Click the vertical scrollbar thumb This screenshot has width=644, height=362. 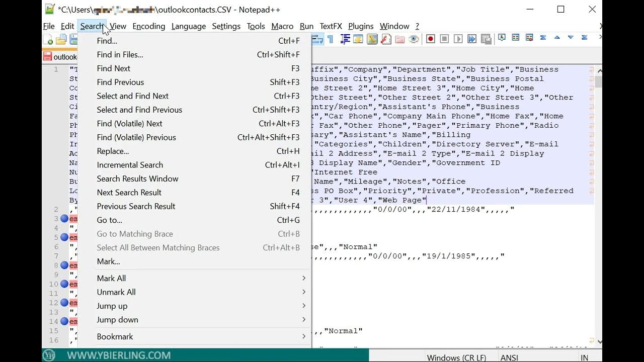[x=598, y=82]
